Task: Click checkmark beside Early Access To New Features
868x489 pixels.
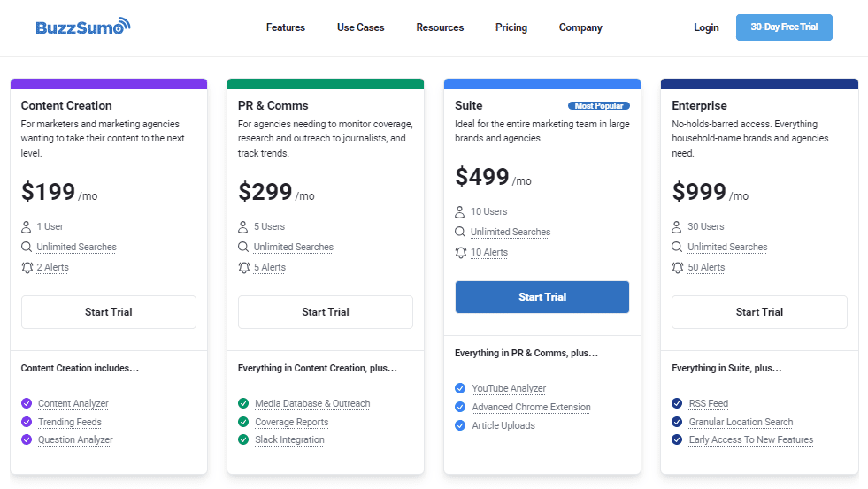Action: pyautogui.click(x=677, y=439)
